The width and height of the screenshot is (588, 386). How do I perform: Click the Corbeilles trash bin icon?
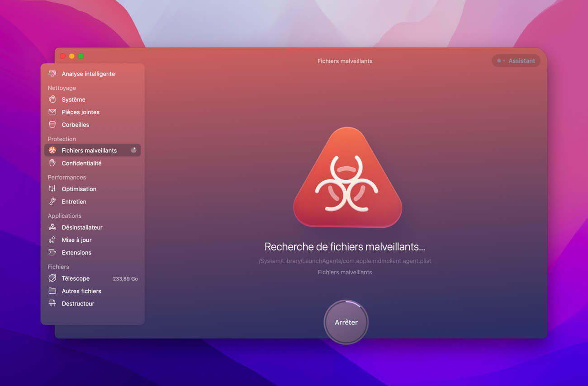(x=52, y=125)
